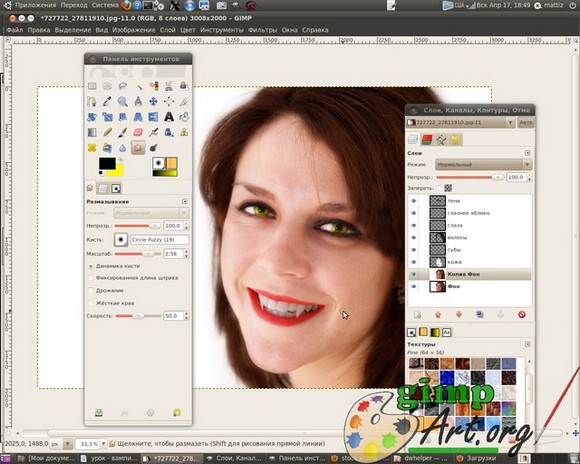Click the black foreground color swatch
This screenshot has width=580, height=464.
pos(107,163)
